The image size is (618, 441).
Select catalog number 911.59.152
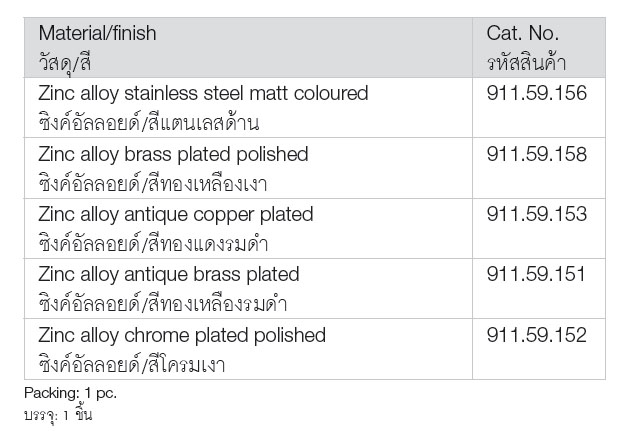pyautogui.click(x=536, y=335)
